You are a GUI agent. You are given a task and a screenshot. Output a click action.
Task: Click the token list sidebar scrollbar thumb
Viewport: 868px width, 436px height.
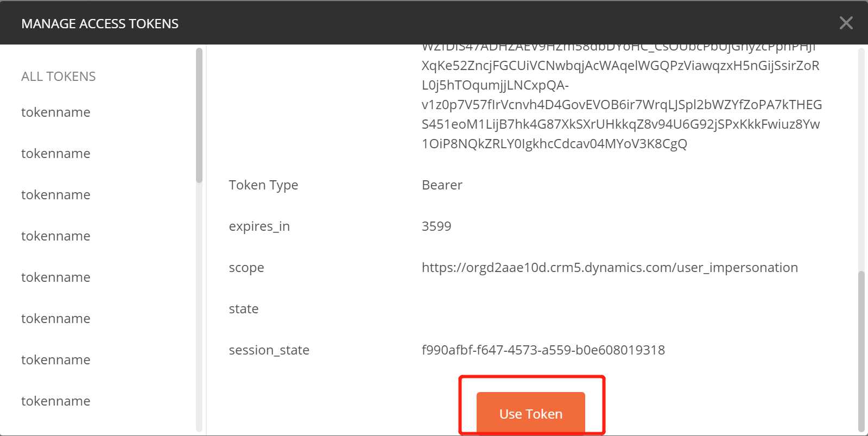[x=199, y=115]
